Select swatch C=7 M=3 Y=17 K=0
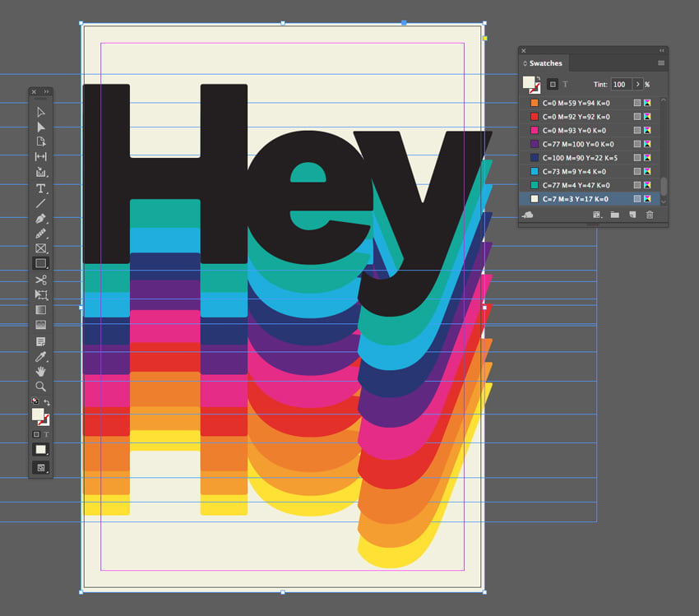699x616 pixels. [590, 199]
